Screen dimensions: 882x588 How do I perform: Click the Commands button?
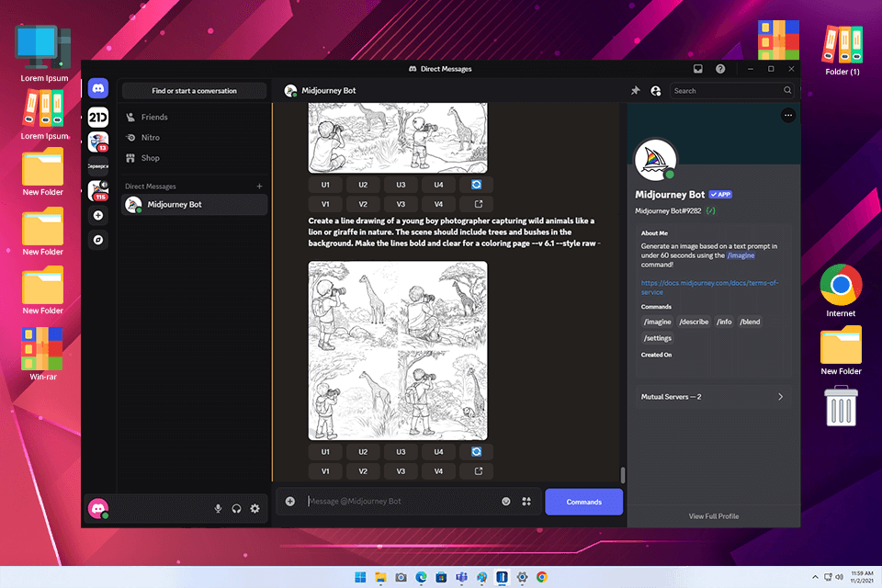pos(584,502)
